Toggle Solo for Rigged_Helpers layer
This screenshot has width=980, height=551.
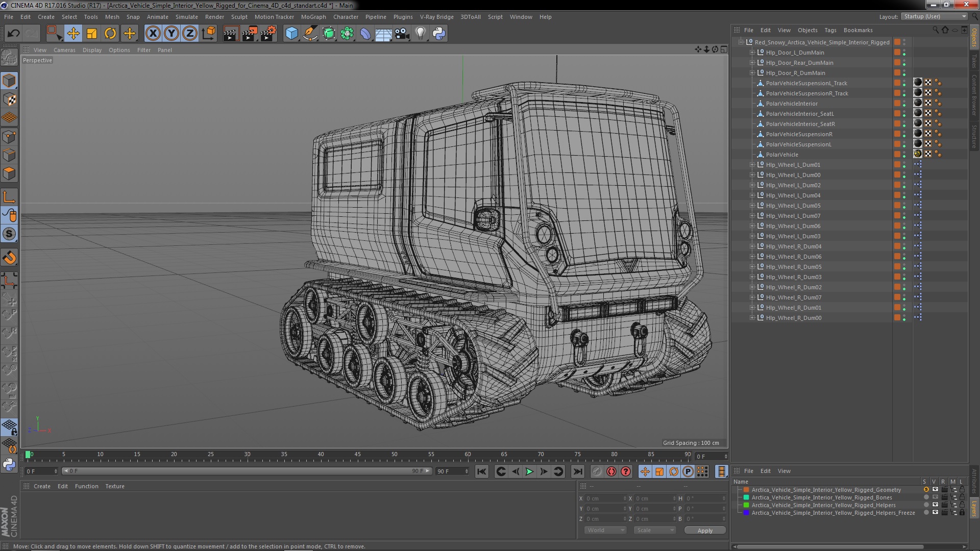click(926, 505)
